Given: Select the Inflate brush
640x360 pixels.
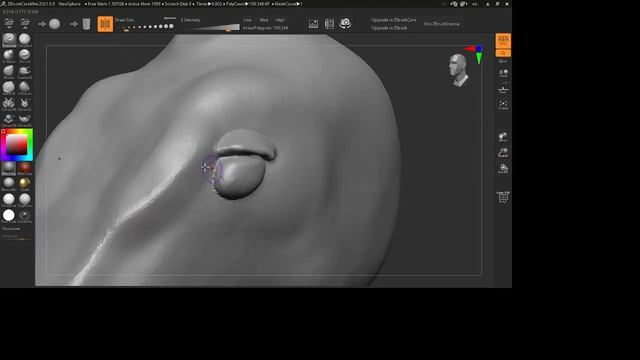Looking at the screenshot, I should tap(9, 56).
